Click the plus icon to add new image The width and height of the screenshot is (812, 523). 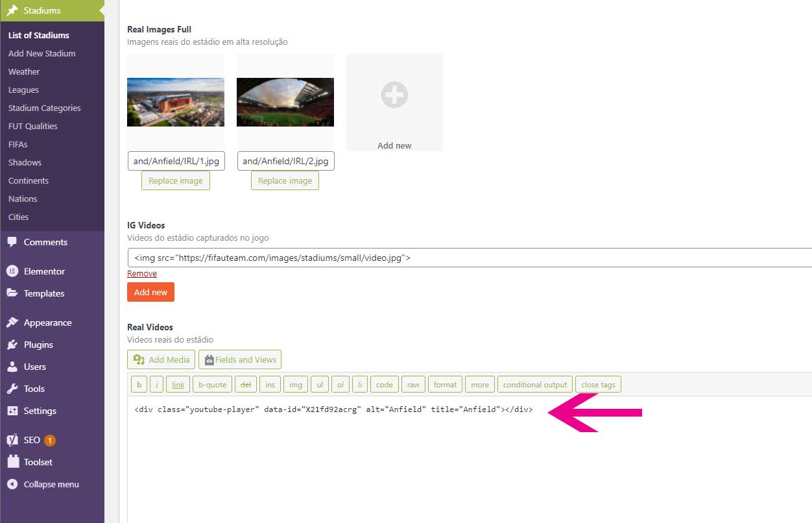click(x=394, y=95)
